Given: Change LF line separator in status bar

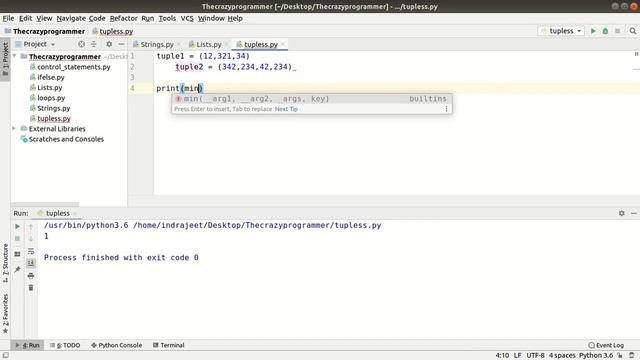Looking at the screenshot, I should (x=518, y=356).
